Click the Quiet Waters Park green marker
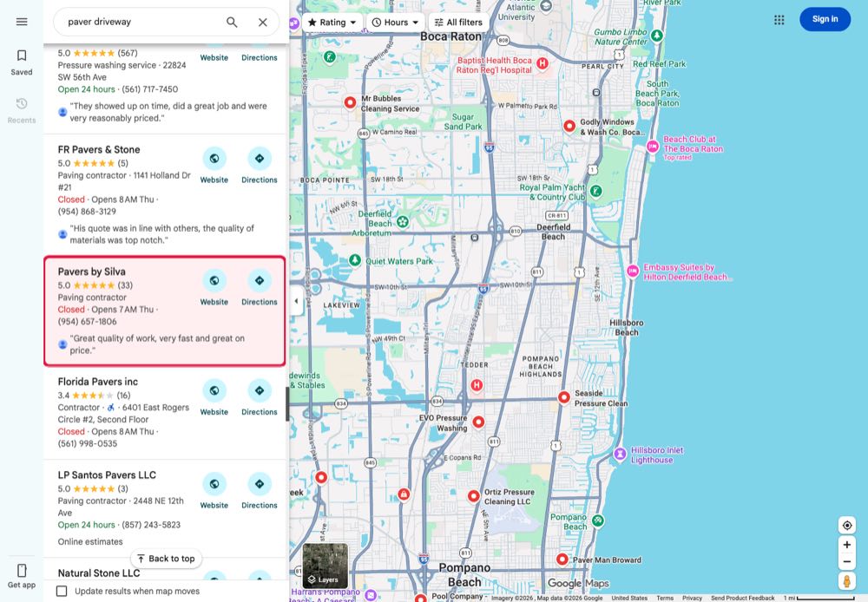This screenshot has height=602, width=868. click(x=355, y=259)
